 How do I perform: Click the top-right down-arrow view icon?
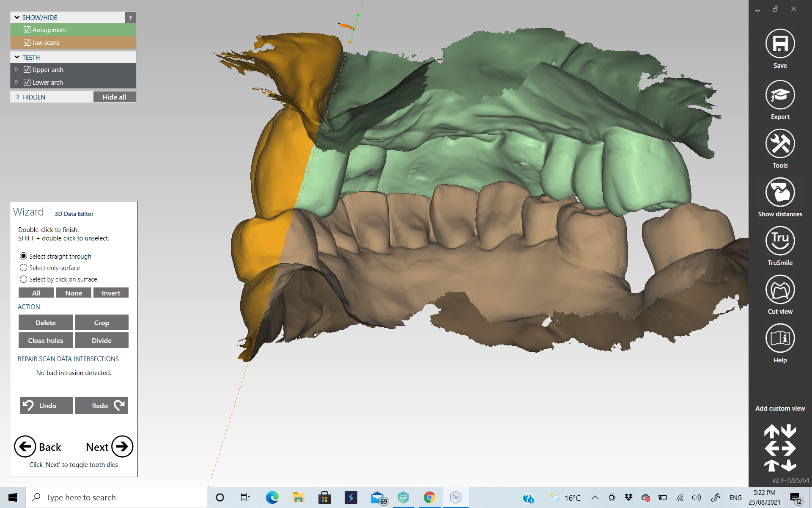click(789, 431)
